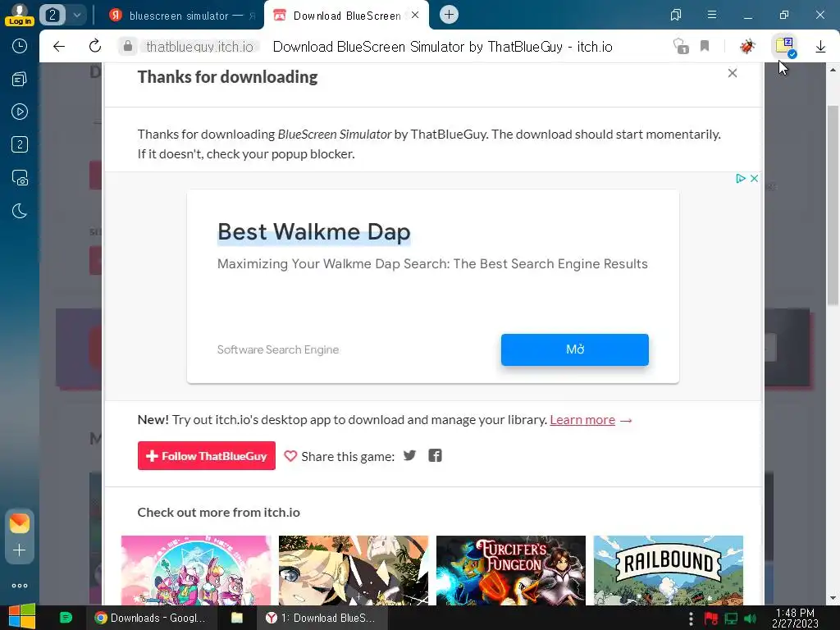Reload the current page
The height and width of the screenshot is (630, 840).
(x=95, y=46)
